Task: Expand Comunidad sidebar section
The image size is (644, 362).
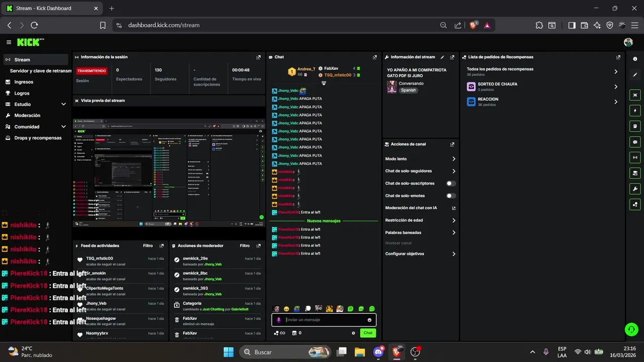Action: coord(63,127)
